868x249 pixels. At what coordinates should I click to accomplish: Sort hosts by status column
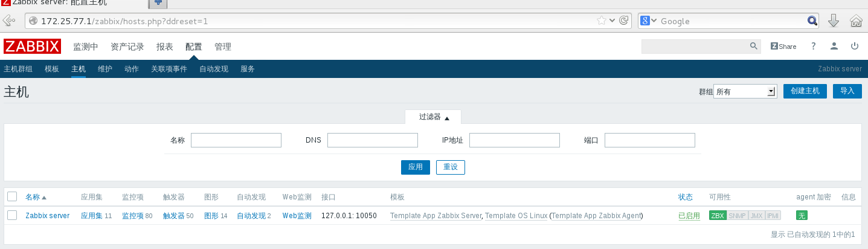coord(685,197)
